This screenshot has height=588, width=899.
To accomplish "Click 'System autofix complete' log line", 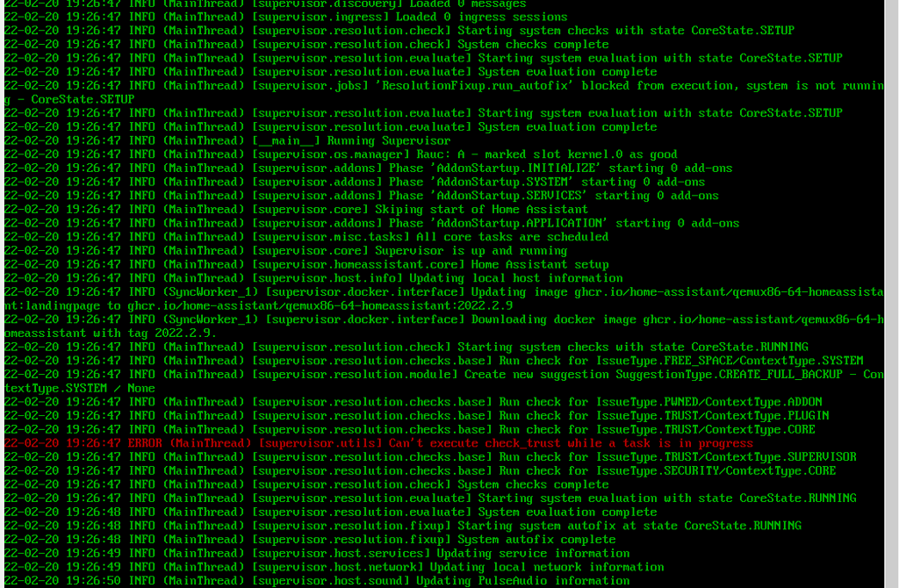I will (310, 539).
